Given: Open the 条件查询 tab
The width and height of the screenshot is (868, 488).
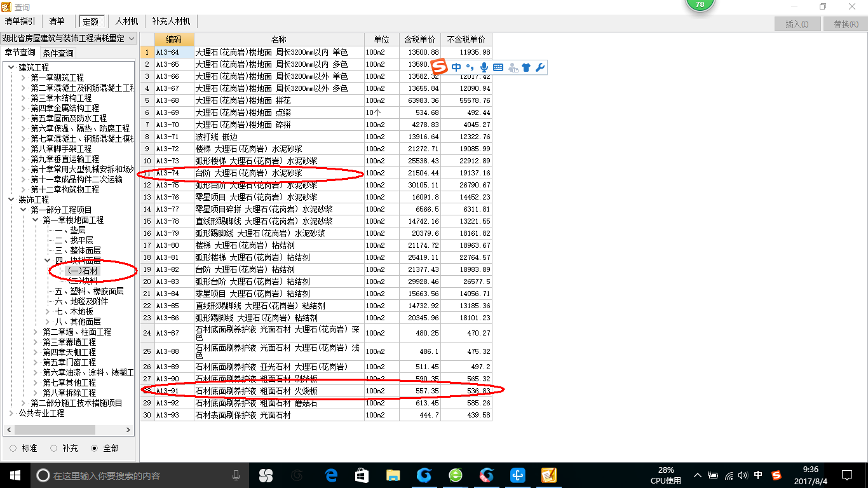Looking at the screenshot, I should coord(58,53).
